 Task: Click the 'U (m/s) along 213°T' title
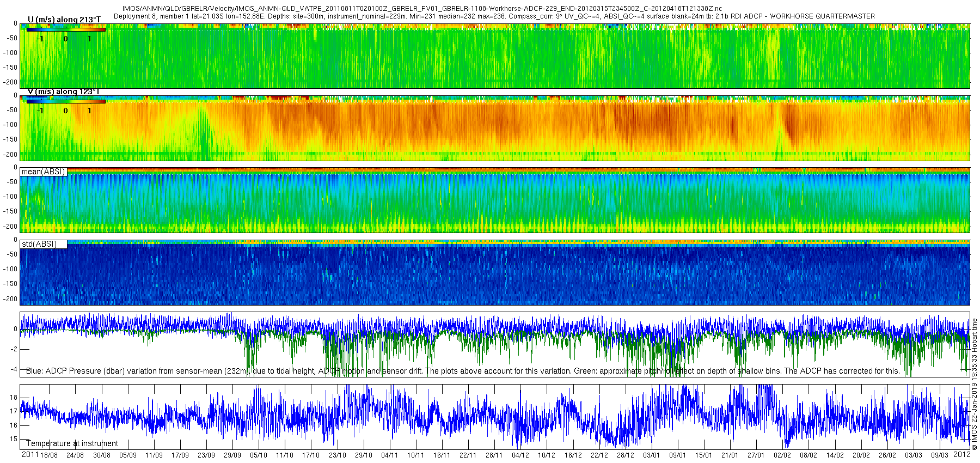[64, 20]
